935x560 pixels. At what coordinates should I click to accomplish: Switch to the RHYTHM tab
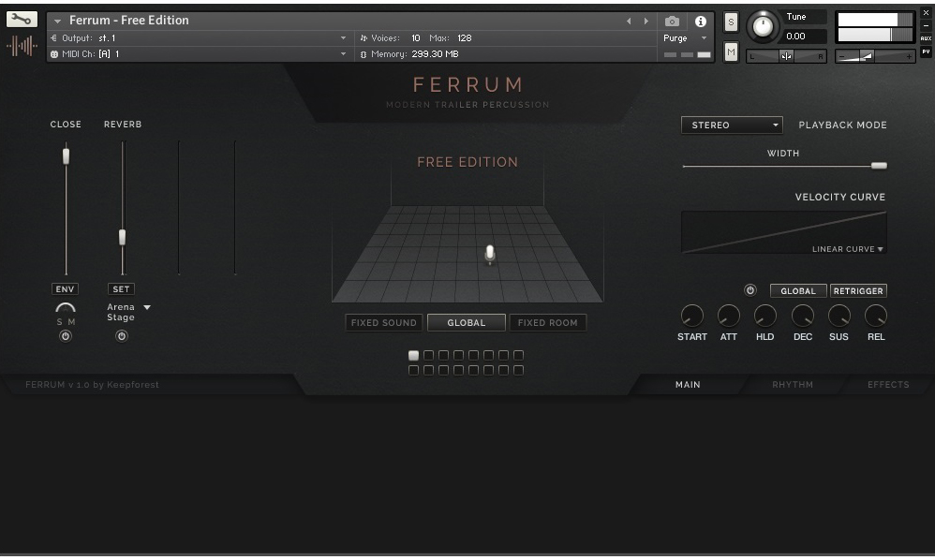coord(793,385)
